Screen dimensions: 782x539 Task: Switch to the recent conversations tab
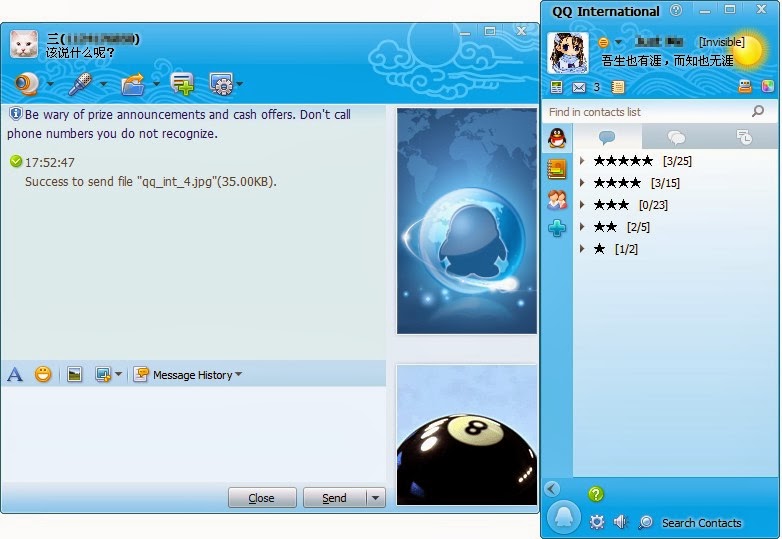(x=744, y=137)
